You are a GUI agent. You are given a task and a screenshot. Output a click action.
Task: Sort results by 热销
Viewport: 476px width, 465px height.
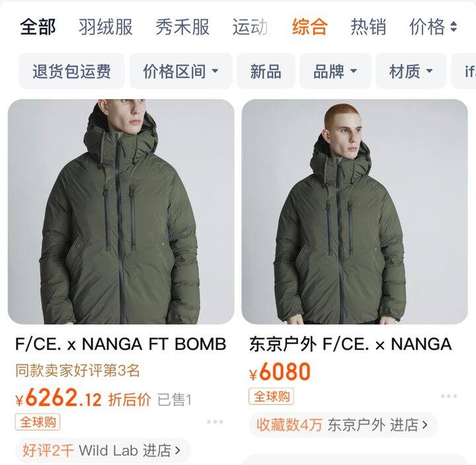pos(368,26)
